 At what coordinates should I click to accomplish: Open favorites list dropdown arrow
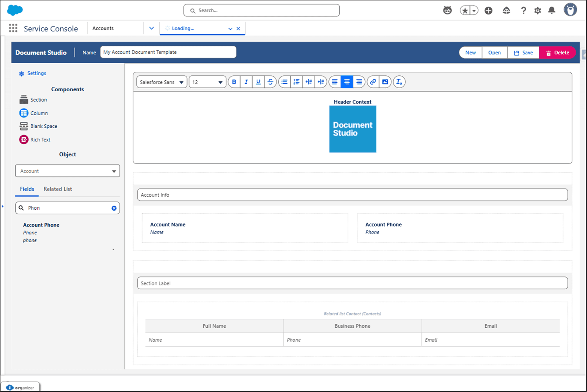474,11
